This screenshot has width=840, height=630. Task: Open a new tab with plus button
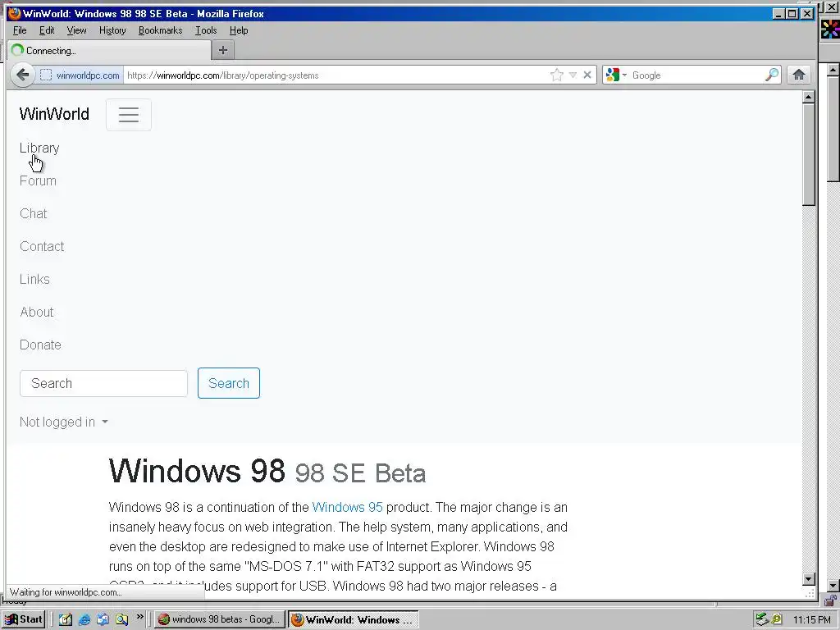223,50
